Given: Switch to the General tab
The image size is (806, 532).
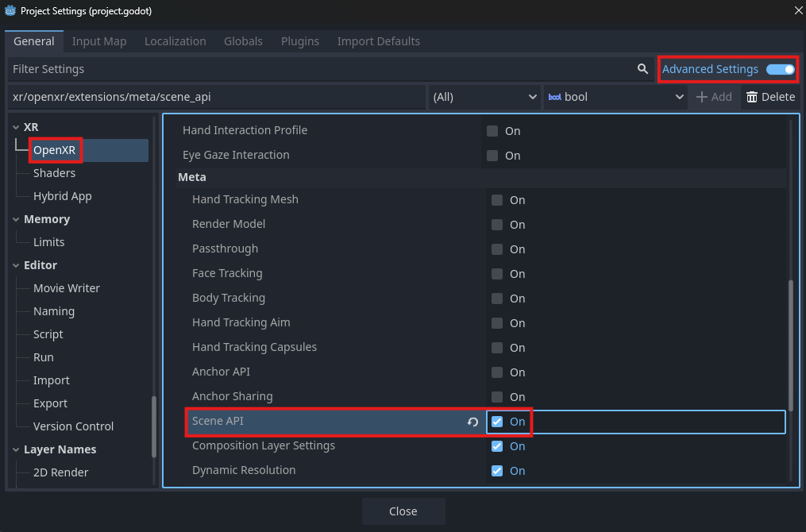Looking at the screenshot, I should click(34, 41).
